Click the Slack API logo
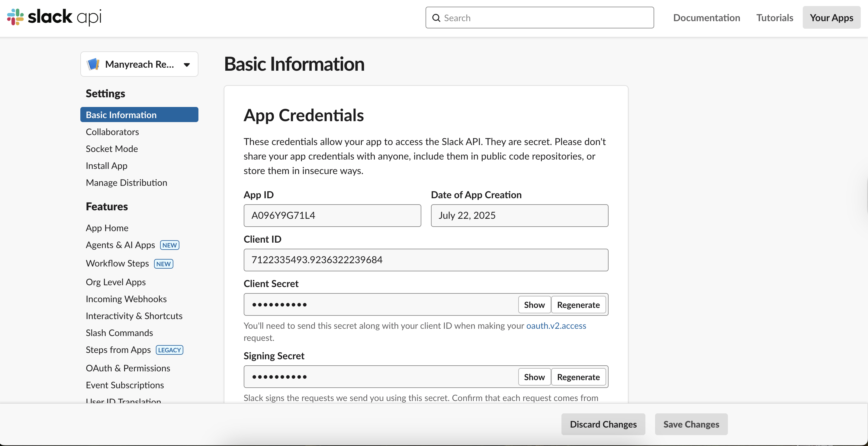868x446 pixels. 54,17
